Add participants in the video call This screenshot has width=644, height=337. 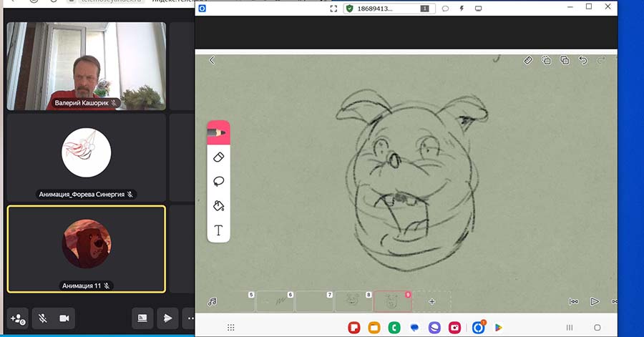pos(18,318)
